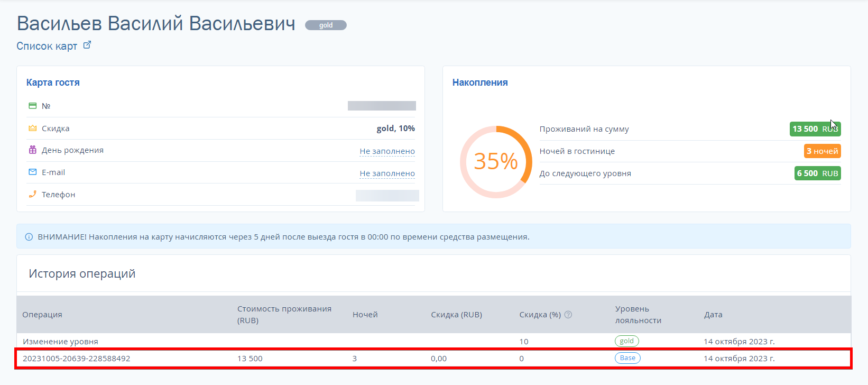Screen dimensions: 868x385
Task: Select the Изменение уровня operation row
Action: coord(433,341)
